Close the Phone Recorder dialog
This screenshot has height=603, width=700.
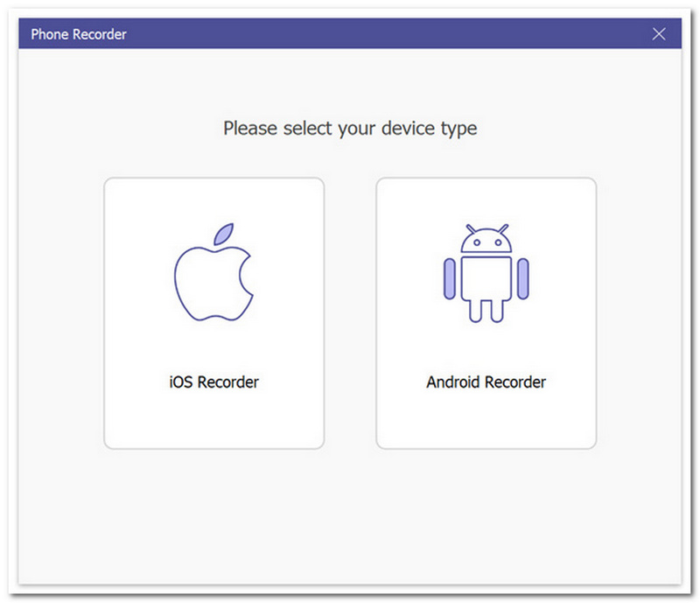[659, 34]
